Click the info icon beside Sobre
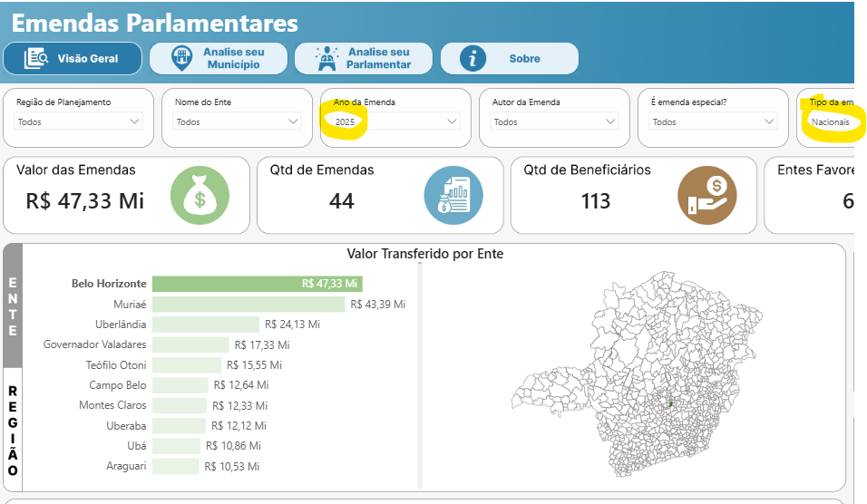 click(472, 59)
